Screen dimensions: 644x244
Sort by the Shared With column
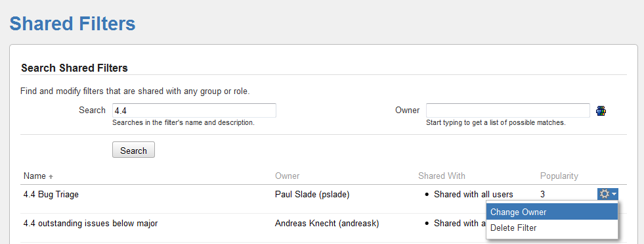pos(442,176)
